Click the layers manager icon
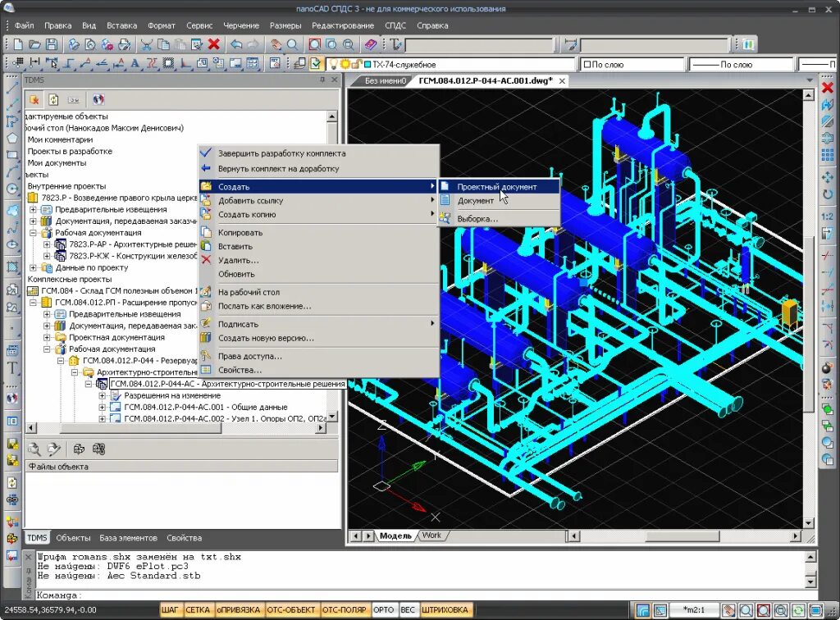This screenshot has width=840, height=620. click(x=299, y=64)
